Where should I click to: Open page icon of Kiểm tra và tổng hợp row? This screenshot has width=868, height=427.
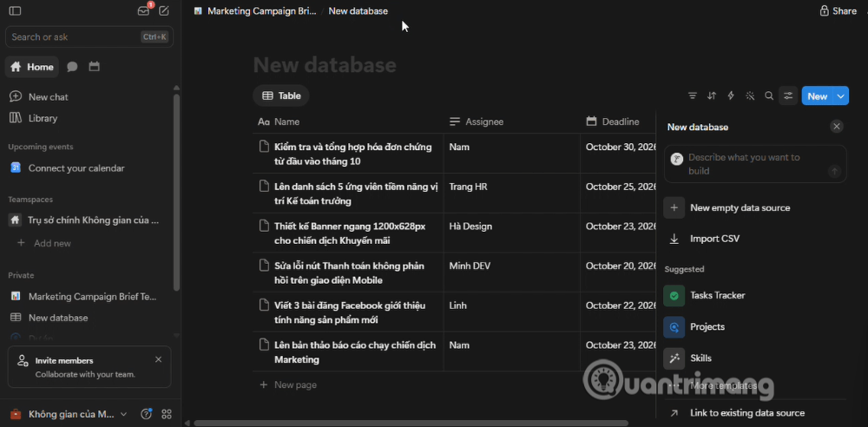pos(264,147)
